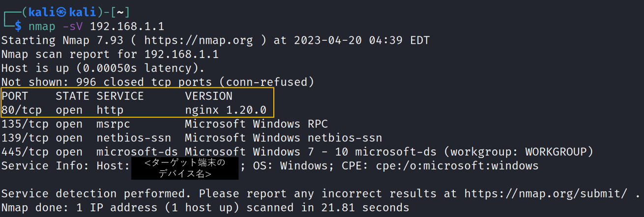Select the 445/tcp port entry
644x217 pixels.
point(25,152)
